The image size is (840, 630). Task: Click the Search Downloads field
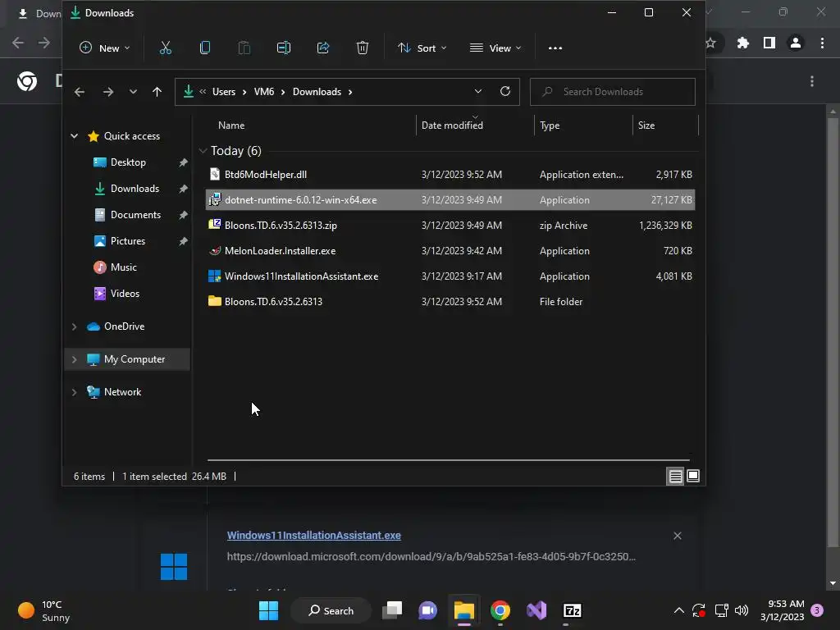(x=612, y=92)
